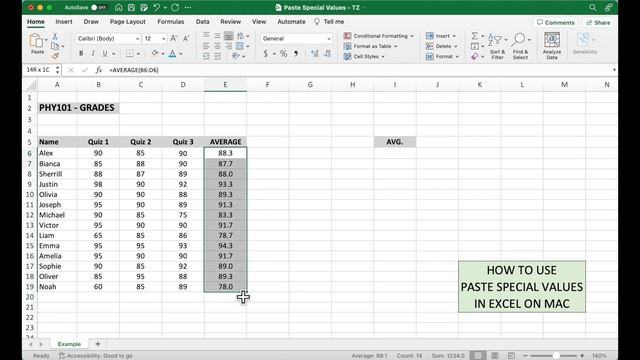Image resolution: width=640 pixels, height=360 pixels.
Task: Apply Italic formatting
Action: pyautogui.click(x=93, y=53)
